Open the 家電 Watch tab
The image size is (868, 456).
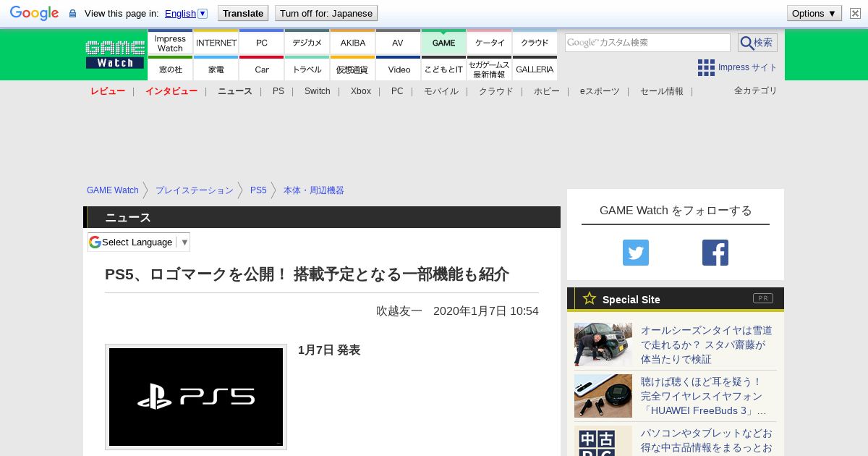[x=216, y=69]
